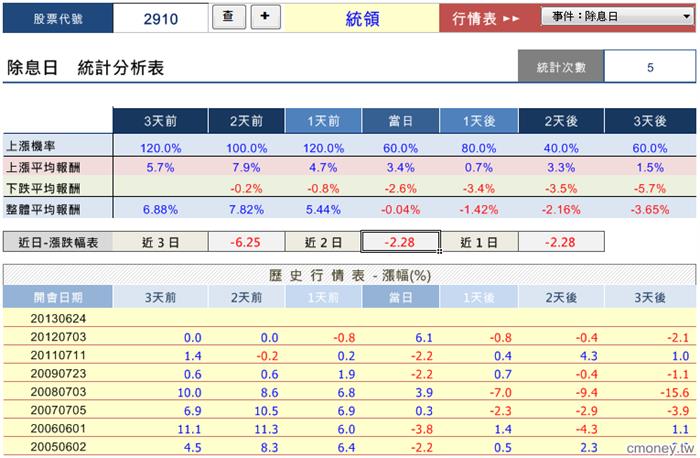This screenshot has width=700, height=458.
Task: Click the selected -2.28 cell for 近2日
Action: (400, 242)
